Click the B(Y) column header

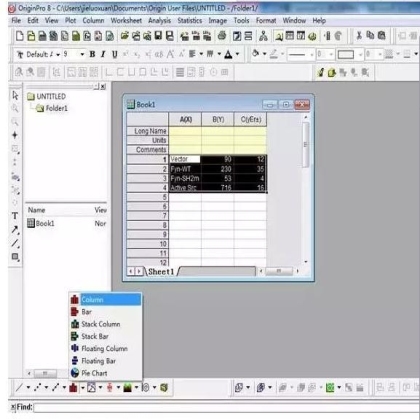tap(218, 119)
